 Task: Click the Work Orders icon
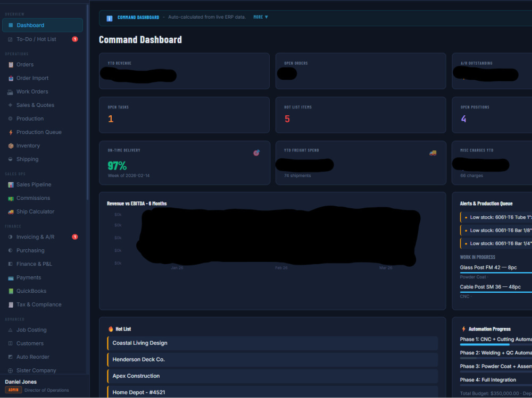pyautogui.click(x=11, y=91)
